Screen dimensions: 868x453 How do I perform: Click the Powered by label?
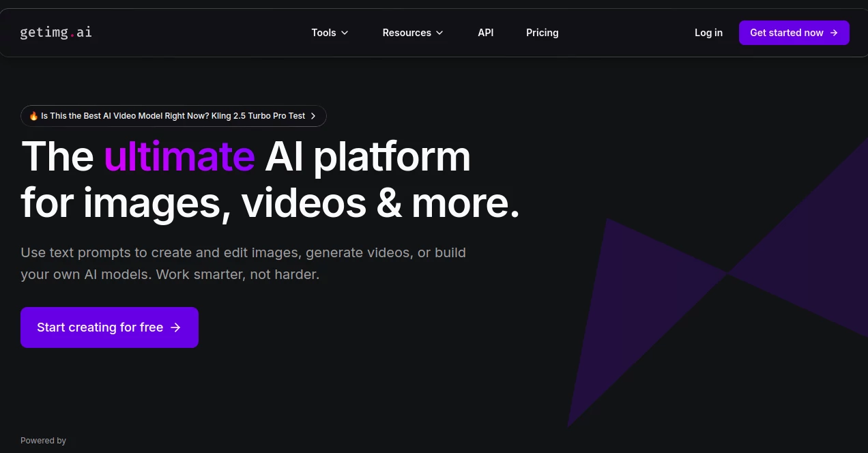[43, 440]
